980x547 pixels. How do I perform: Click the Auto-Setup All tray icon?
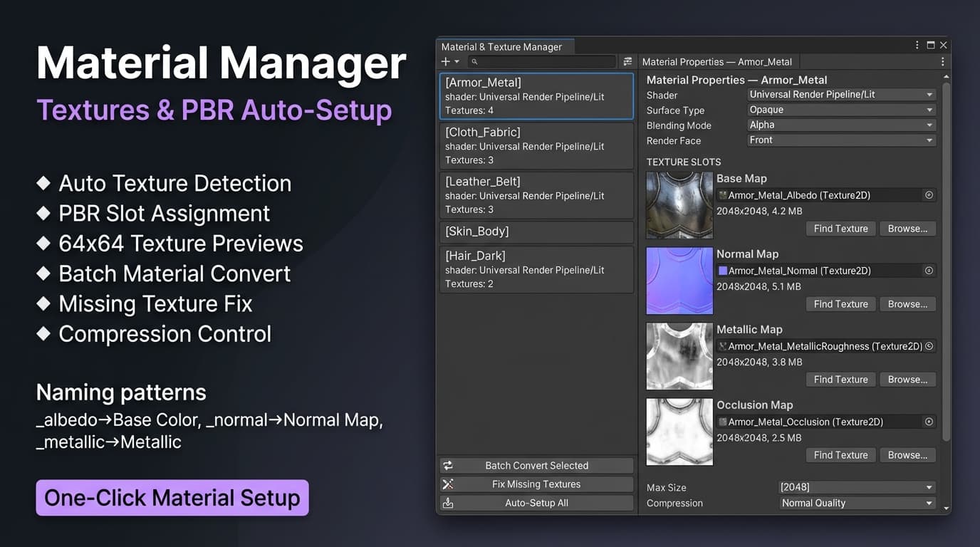click(x=449, y=502)
